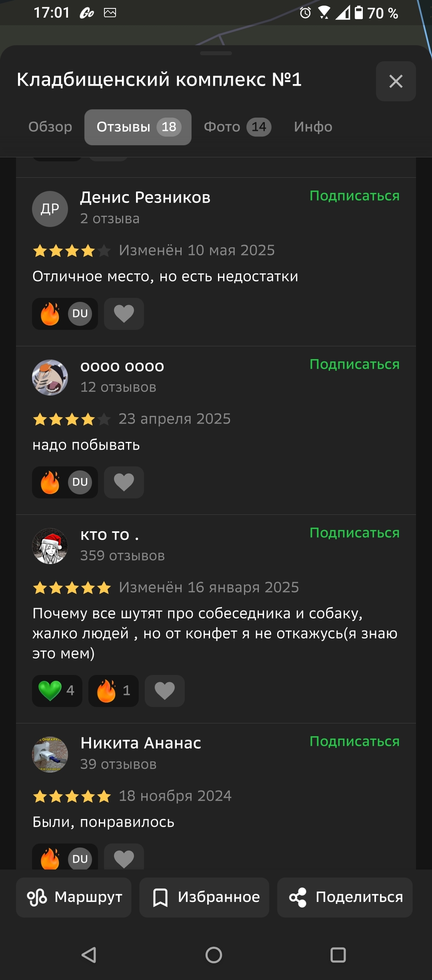Image resolution: width=432 pixels, height=980 pixels.
Task: Tap the heart reaction button under Денис Резников's review
Action: (124, 314)
